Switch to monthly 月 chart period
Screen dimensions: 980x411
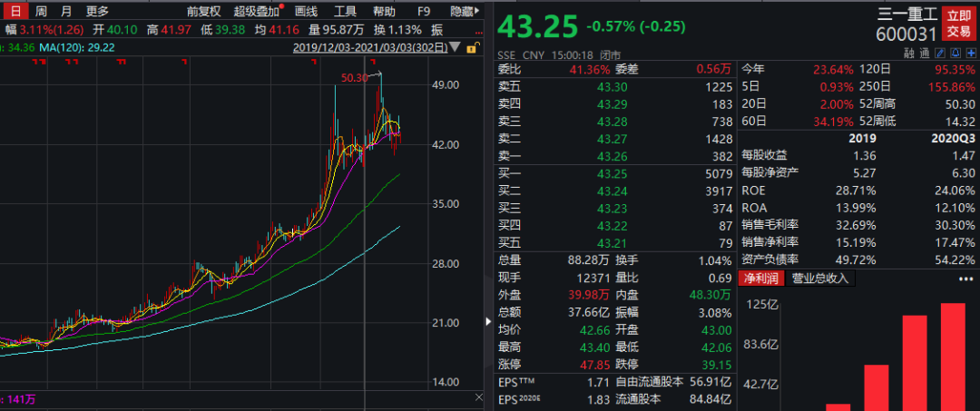click(x=66, y=11)
